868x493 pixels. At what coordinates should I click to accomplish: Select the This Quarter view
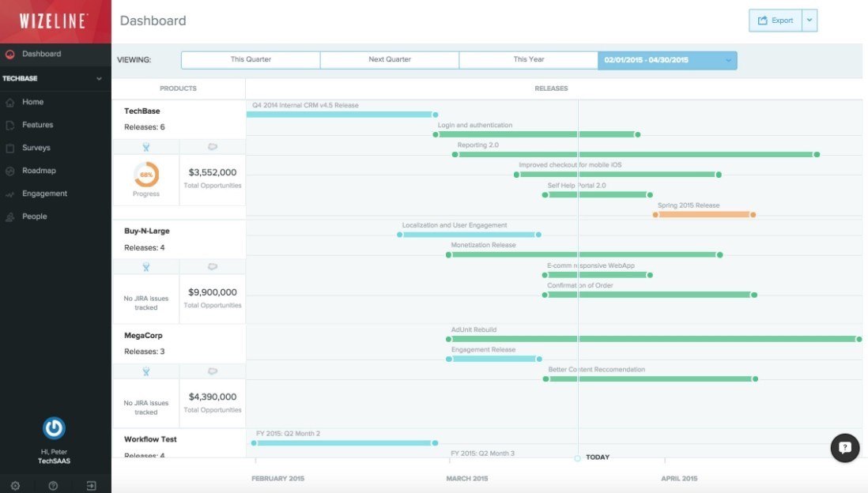251,60
